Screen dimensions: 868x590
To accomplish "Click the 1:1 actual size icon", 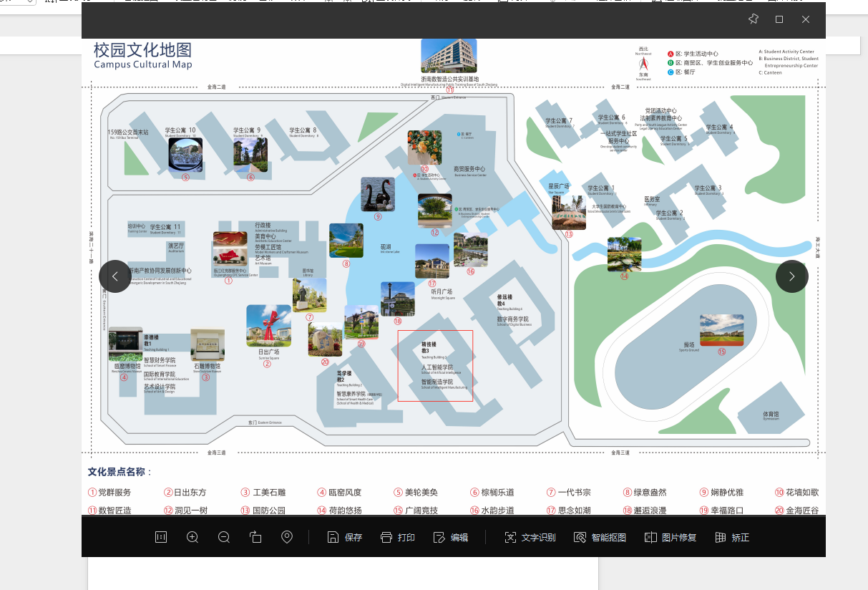I will (161, 537).
